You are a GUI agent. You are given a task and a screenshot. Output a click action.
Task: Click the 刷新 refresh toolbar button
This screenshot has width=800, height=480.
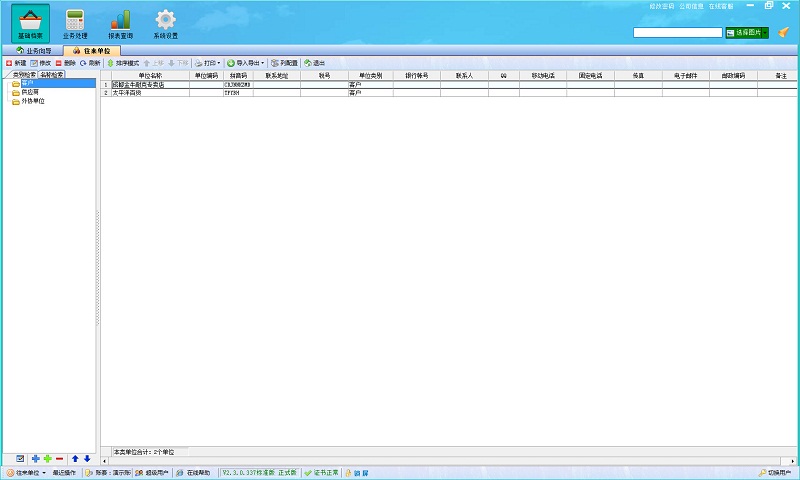pyautogui.click(x=90, y=63)
